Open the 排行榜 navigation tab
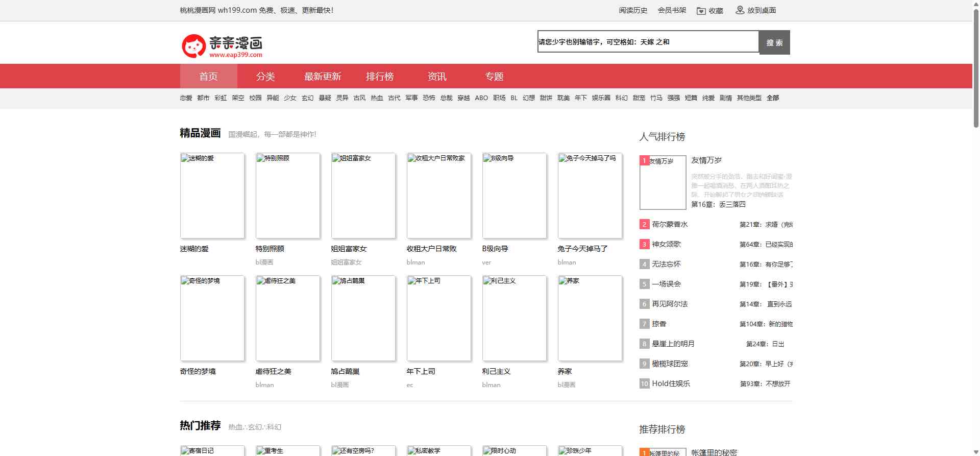Viewport: 980px width, 456px height. coord(380,77)
